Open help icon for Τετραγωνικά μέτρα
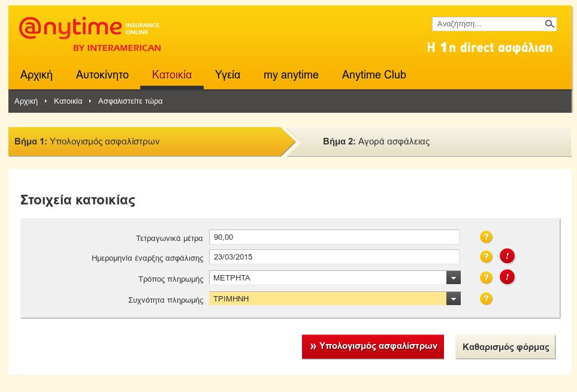 coord(487,237)
